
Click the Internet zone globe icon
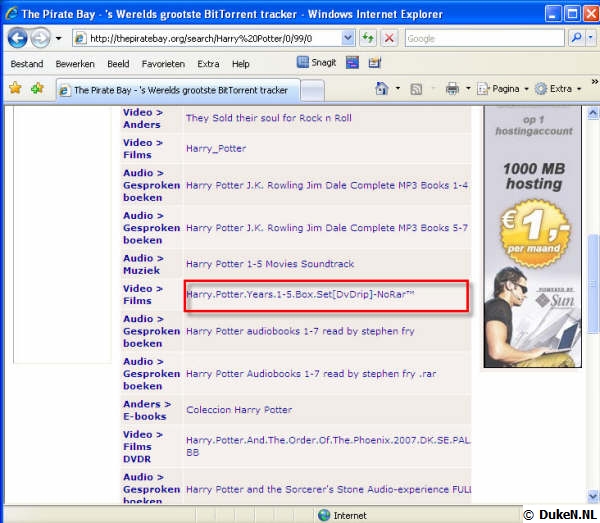[x=324, y=515]
